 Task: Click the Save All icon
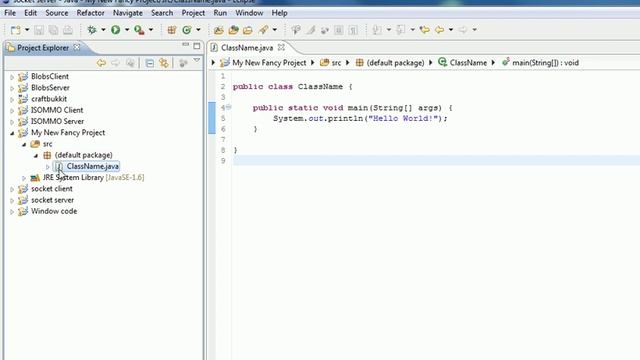pyautogui.click(x=53, y=30)
